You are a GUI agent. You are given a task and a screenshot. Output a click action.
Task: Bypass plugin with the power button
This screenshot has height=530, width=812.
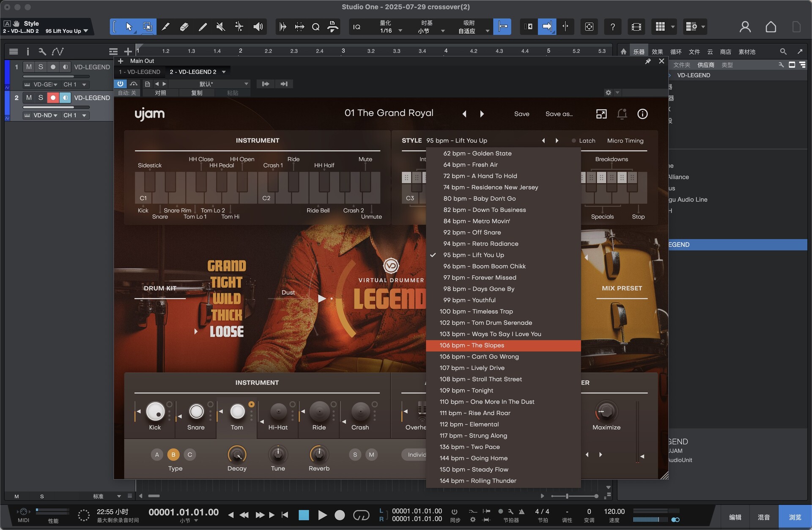point(121,84)
